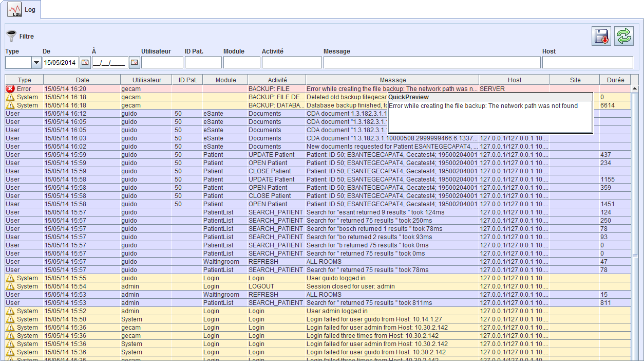This screenshot has width=644, height=361.
Task: Select the Log tab
Action: [x=30, y=10]
